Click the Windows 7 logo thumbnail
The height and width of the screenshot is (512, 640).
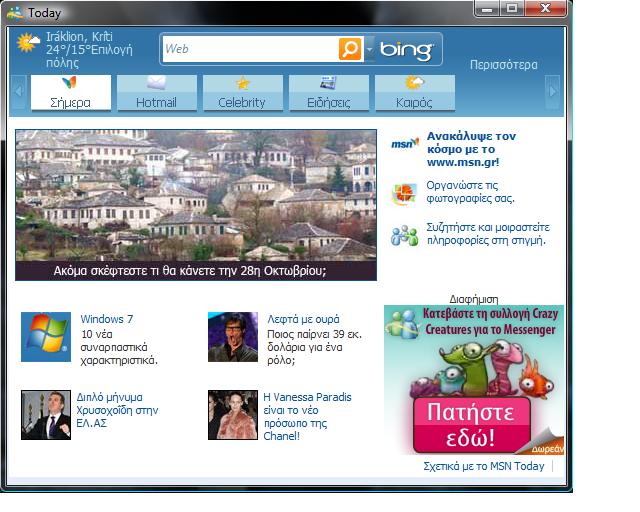[x=46, y=337]
